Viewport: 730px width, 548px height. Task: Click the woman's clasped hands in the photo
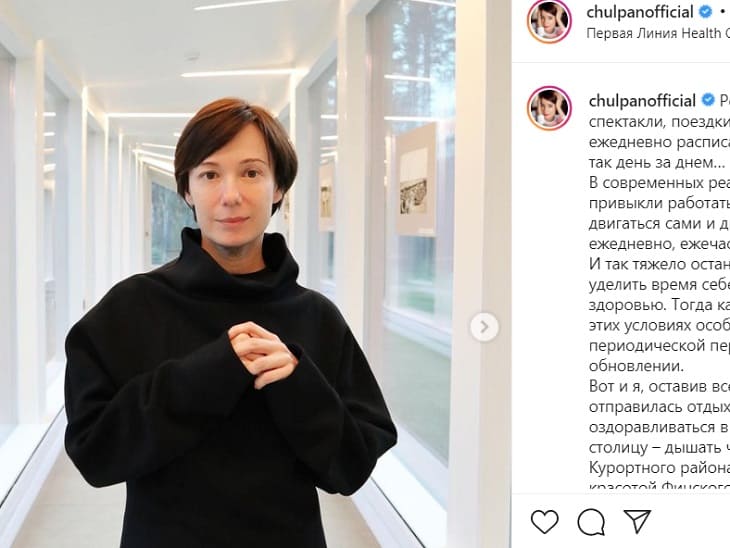point(263,354)
